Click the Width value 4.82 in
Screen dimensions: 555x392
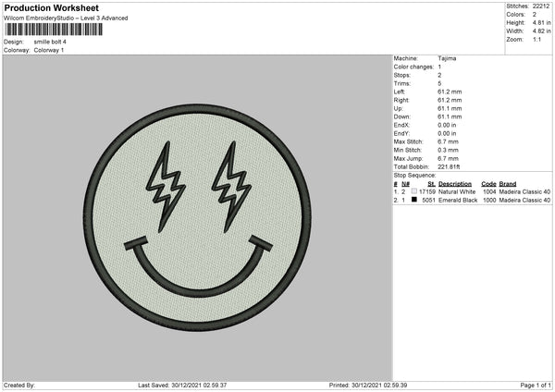(541, 31)
